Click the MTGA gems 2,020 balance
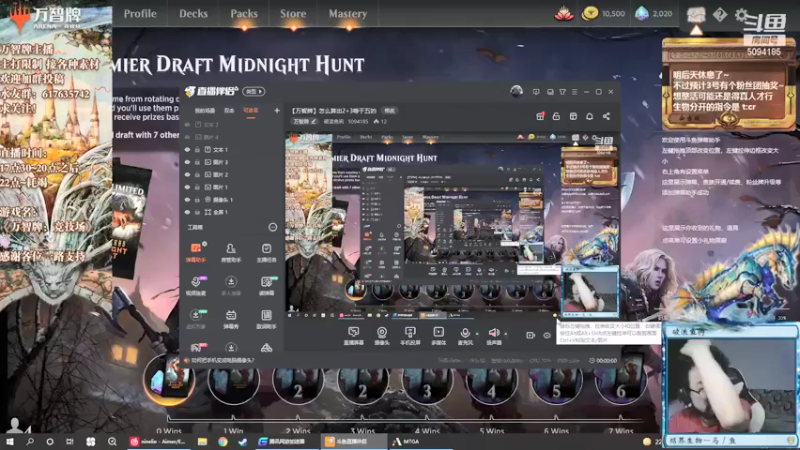The image size is (800, 450). [x=654, y=14]
